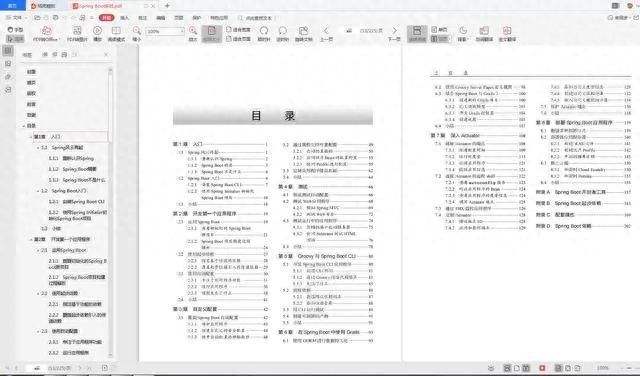Open PDF to image converter

click(77, 34)
